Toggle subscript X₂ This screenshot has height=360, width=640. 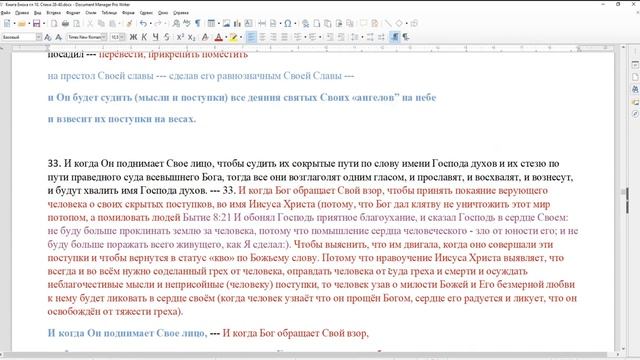pyautogui.click(x=191, y=37)
